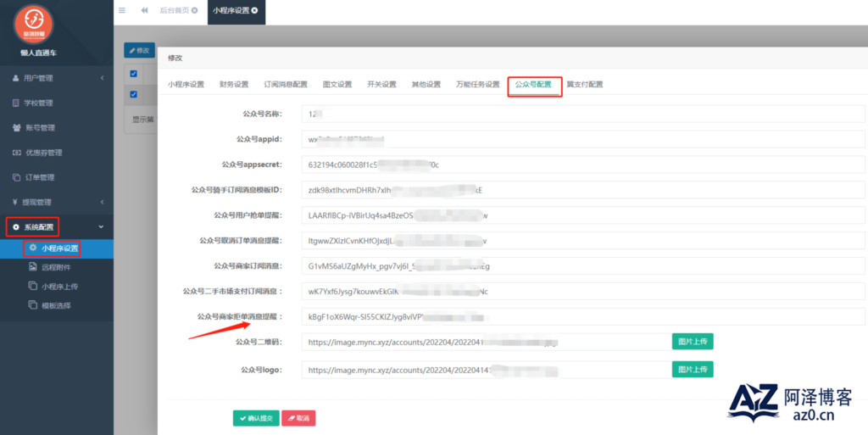
Task: Select the 公众号配置 tab
Action: [533, 85]
